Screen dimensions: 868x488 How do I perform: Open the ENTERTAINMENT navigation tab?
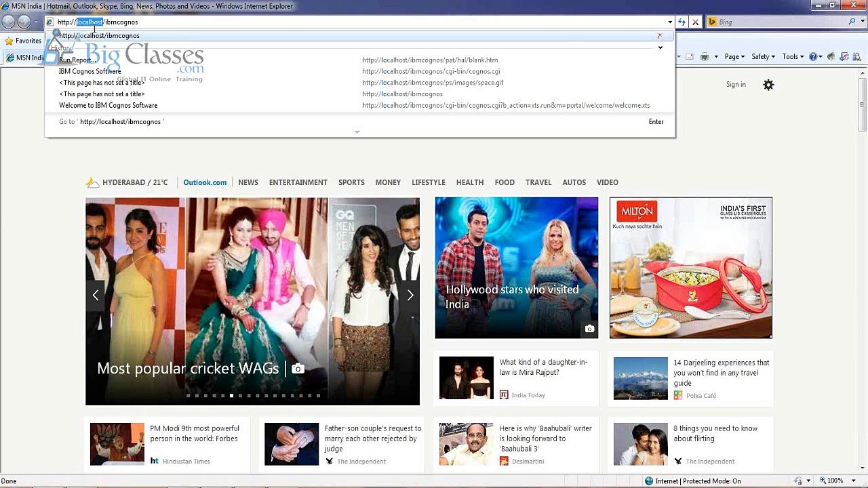298,182
